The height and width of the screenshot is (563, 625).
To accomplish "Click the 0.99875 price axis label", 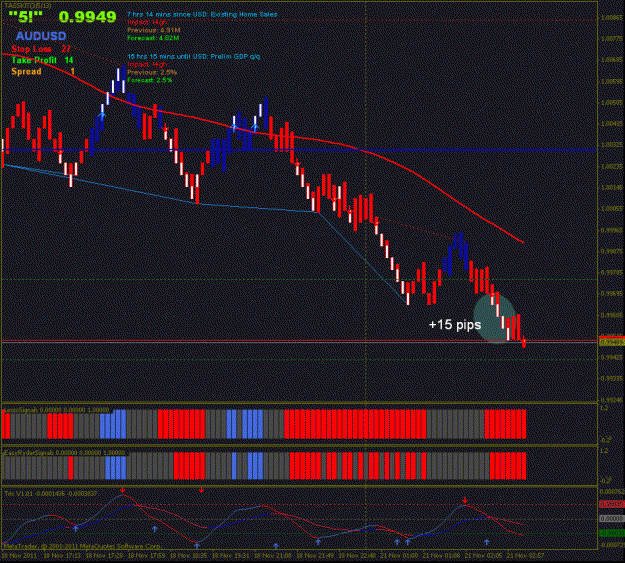I will (x=612, y=251).
